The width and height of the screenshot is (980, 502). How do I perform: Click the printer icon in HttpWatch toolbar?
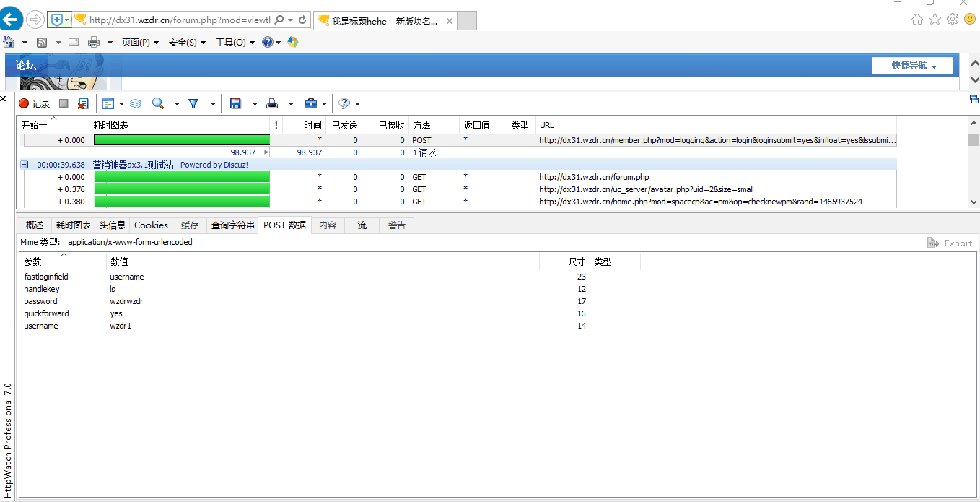[272, 104]
